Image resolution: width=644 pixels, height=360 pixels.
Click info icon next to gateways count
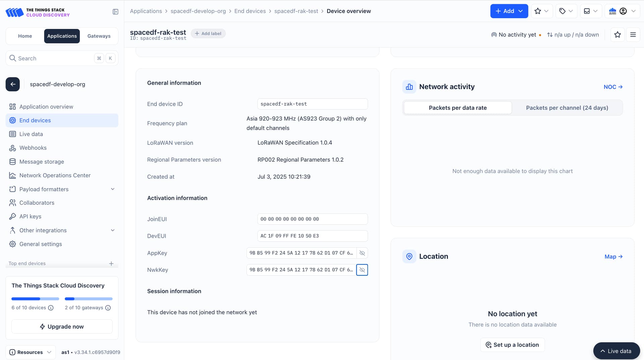108,308
